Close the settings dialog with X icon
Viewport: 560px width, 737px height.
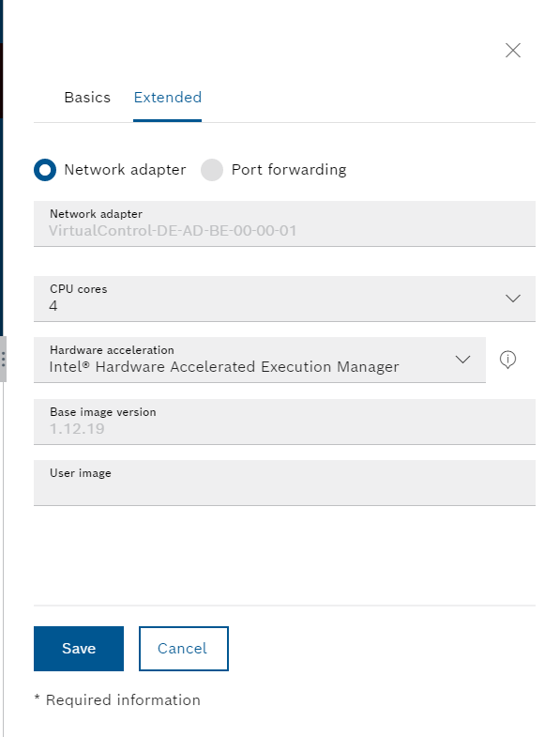pos(512,51)
